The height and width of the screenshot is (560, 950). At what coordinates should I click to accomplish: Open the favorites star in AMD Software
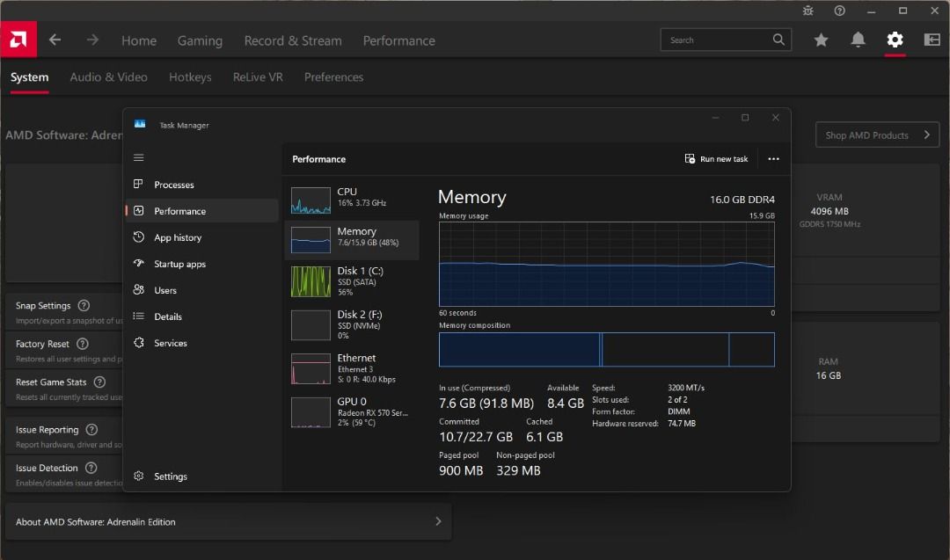(x=821, y=40)
